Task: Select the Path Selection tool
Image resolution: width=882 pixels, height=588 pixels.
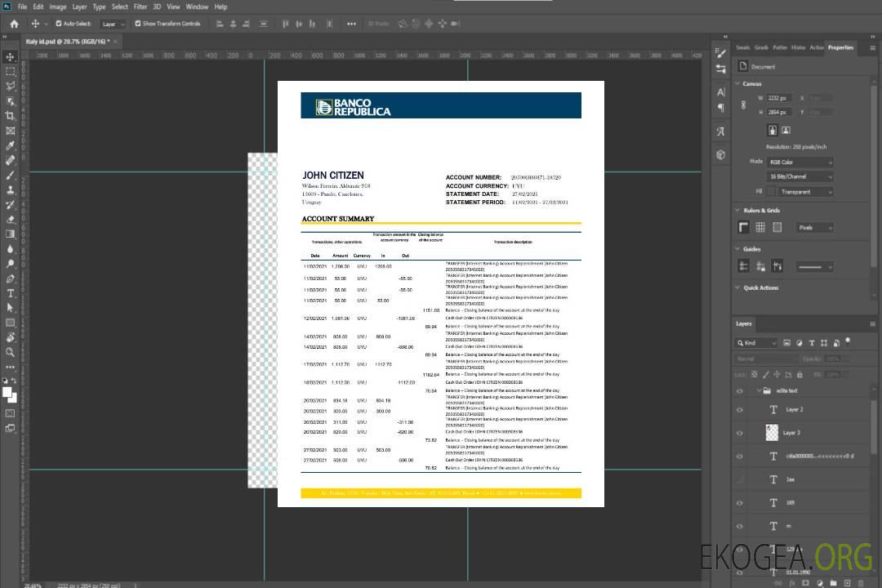Action: 10,308
